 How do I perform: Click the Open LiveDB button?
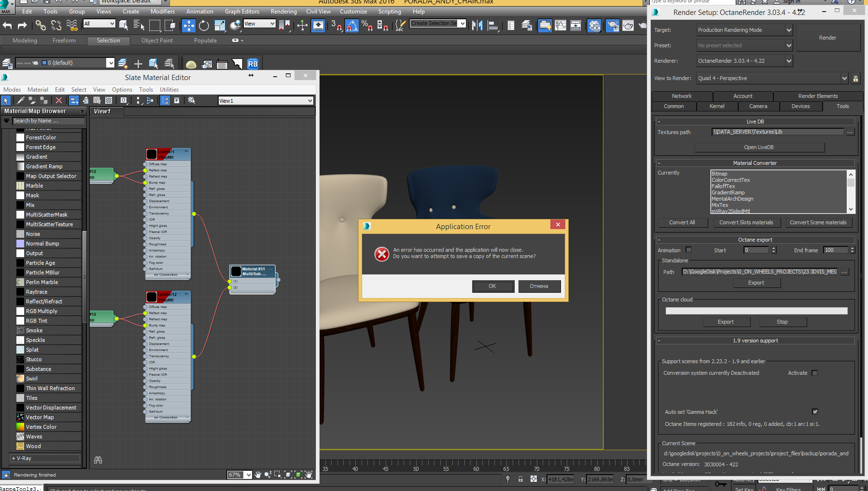[759, 147]
